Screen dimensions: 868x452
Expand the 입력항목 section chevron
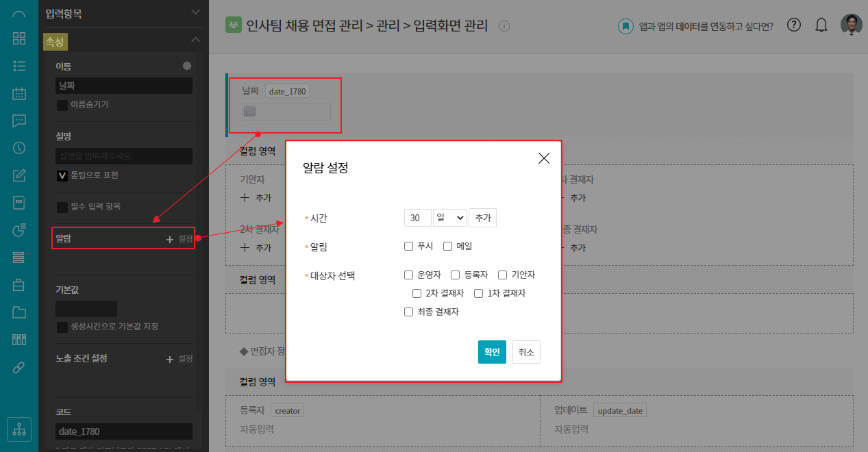click(196, 12)
